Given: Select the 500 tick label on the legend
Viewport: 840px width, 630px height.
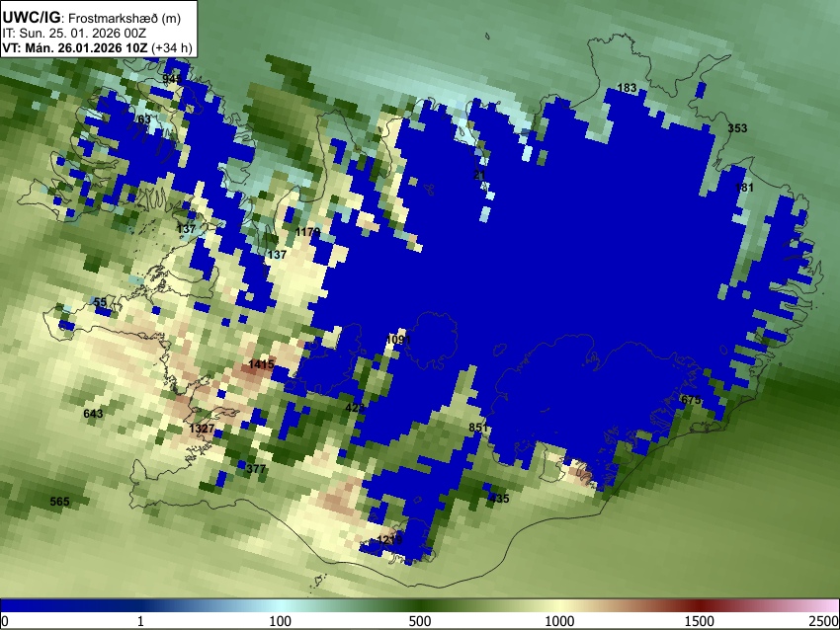Looking at the screenshot, I should pos(419,621).
